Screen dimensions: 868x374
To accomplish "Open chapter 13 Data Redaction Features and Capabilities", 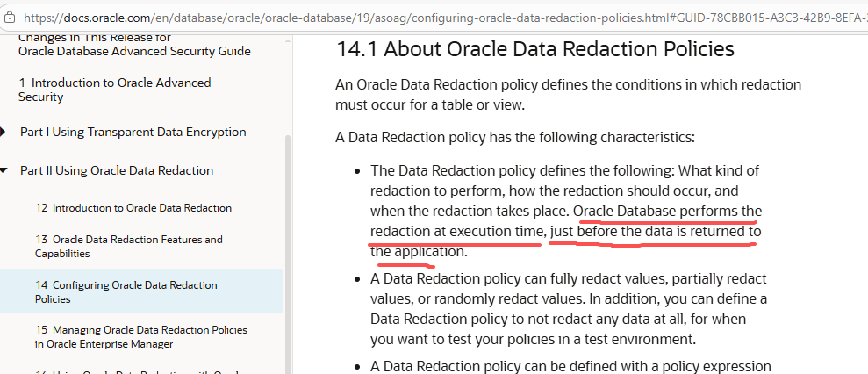I will point(128,246).
